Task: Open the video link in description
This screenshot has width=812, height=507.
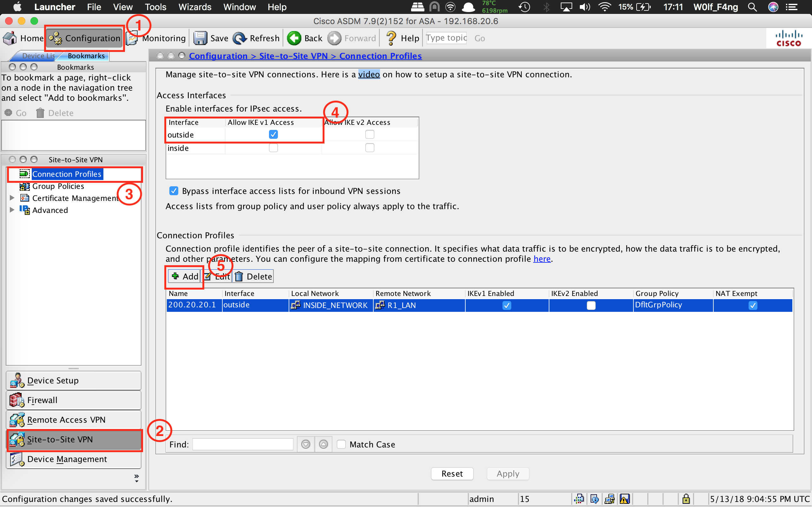Action: [x=369, y=74]
